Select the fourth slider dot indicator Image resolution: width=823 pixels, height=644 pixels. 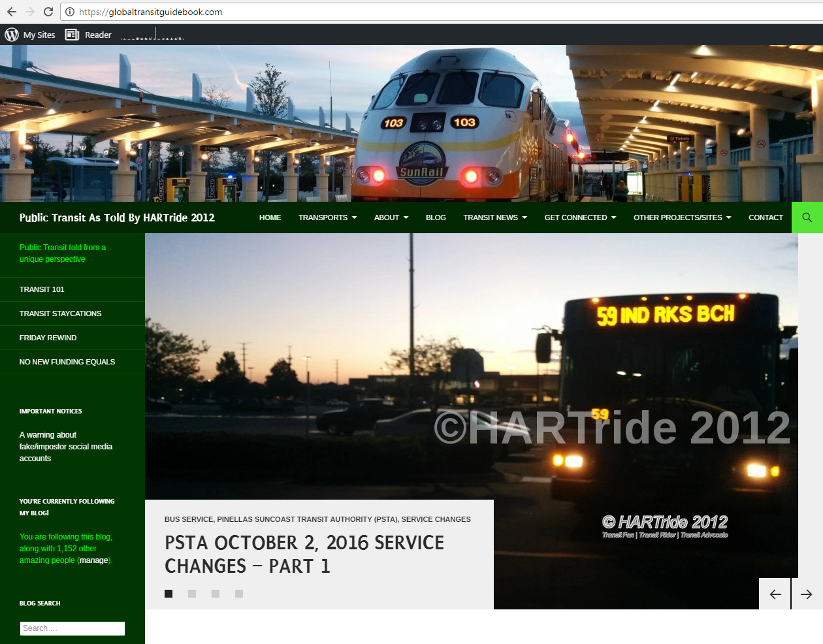tap(239, 594)
